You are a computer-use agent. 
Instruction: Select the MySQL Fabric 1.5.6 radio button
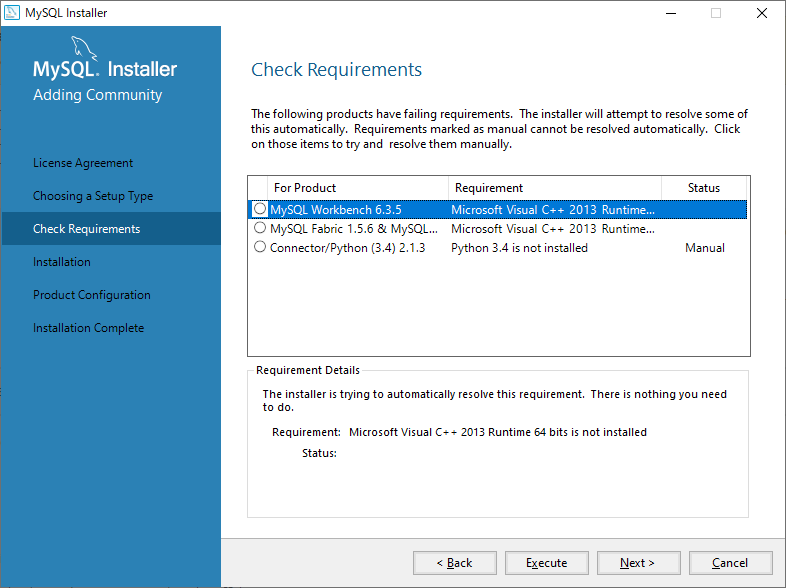coord(260,229)
